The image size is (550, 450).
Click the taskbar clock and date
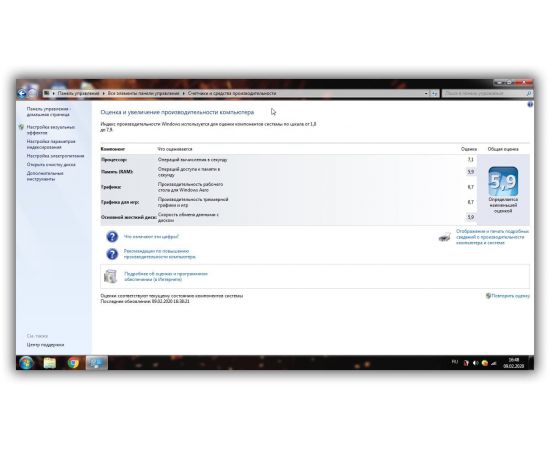(x=514, y=363)
